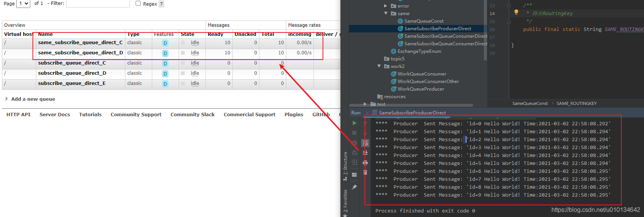Select the SameSubscribeProducerDirect run tab
The height and width of the screenshot is (217, 644).
coord(412,112)
